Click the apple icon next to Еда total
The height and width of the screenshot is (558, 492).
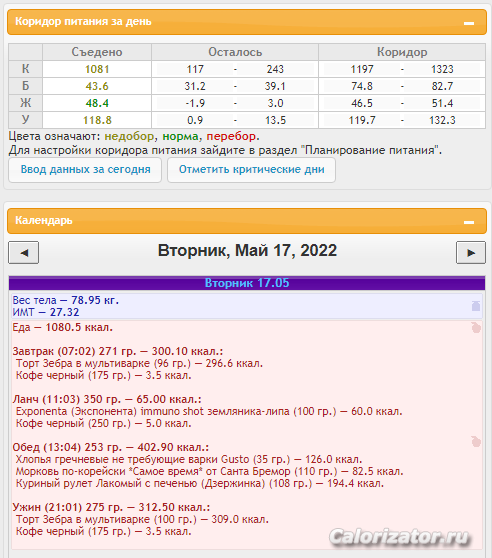pyautogui.click(x=476, y=327)
